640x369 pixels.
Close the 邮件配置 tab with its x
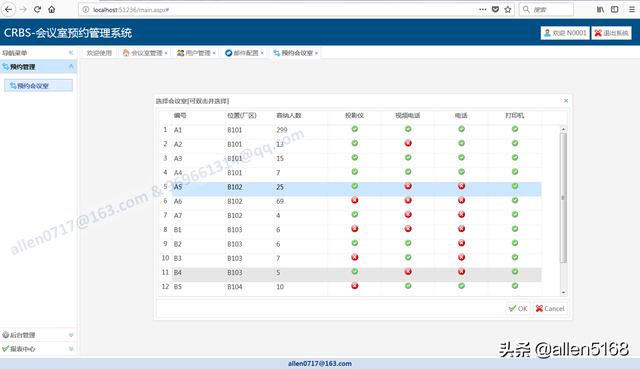262,53
